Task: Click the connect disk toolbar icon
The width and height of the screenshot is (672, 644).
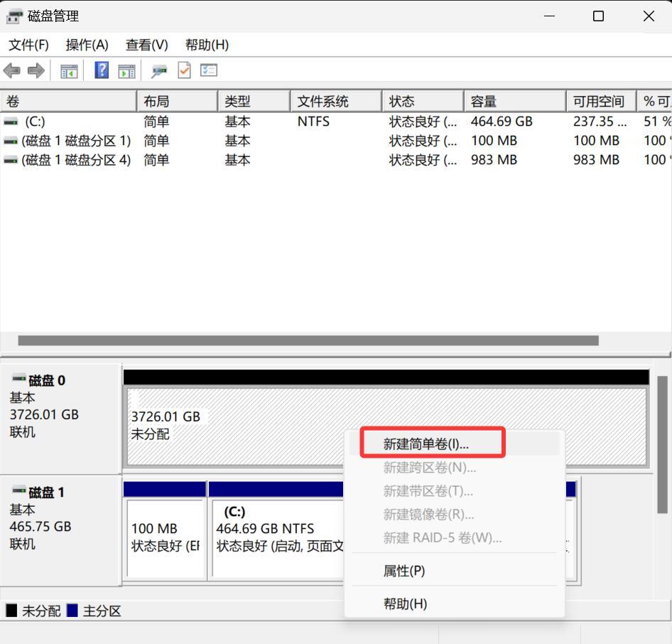Action: (x=159, y=71)
